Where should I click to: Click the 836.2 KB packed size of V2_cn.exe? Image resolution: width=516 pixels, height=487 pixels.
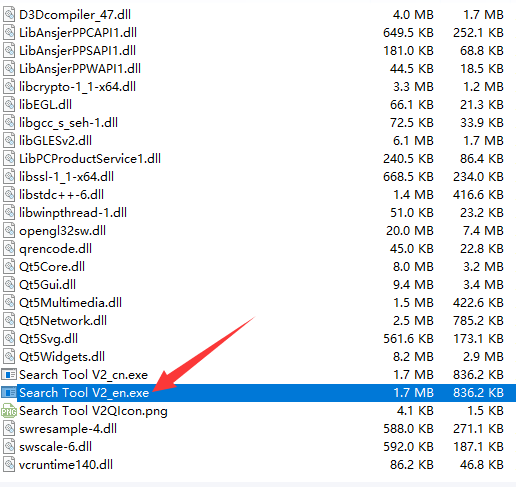(x=478, y=375)
